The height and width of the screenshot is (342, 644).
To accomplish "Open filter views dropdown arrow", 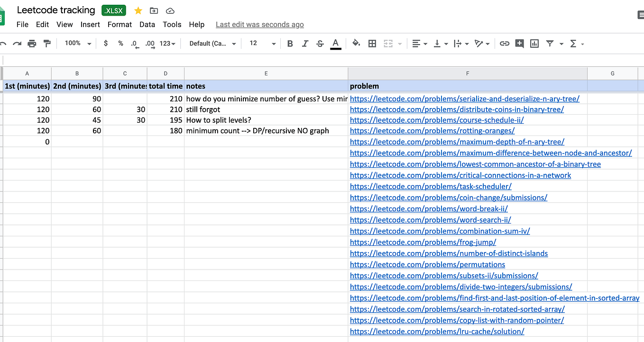I will click(561, 44).
